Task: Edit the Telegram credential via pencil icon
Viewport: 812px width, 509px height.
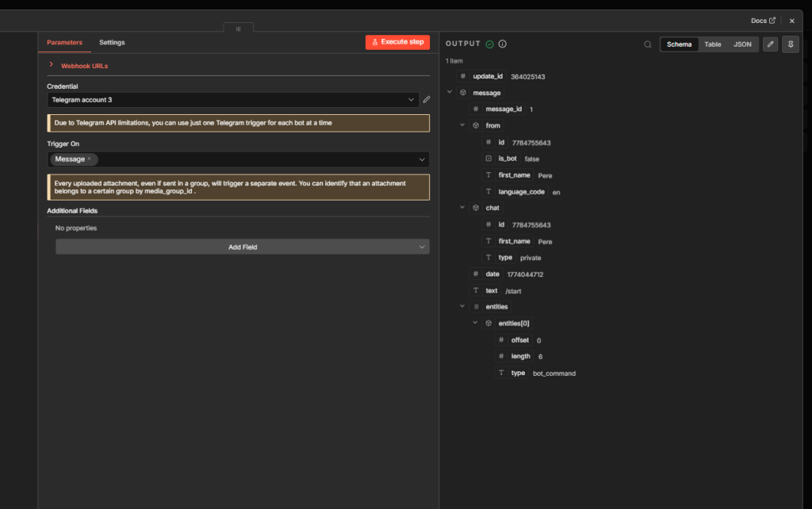Action: click(426, 100)
